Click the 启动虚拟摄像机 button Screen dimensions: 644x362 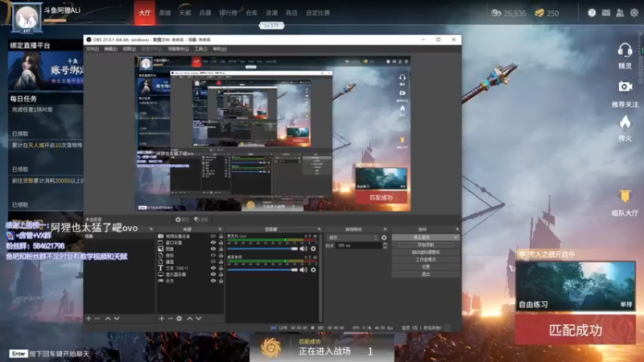(x=426, y=252)
